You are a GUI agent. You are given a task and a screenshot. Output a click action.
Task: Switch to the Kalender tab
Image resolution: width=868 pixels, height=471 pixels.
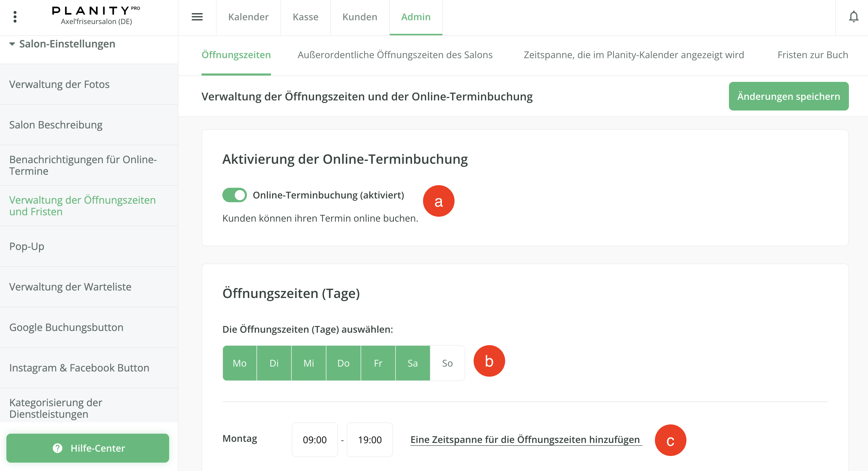tap(248, 17)
